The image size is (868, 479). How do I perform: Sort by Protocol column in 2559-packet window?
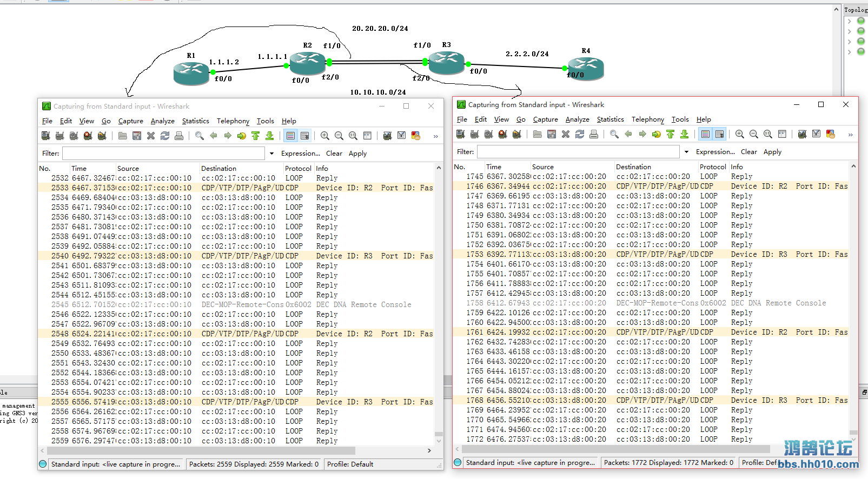[x=298, y=169]
